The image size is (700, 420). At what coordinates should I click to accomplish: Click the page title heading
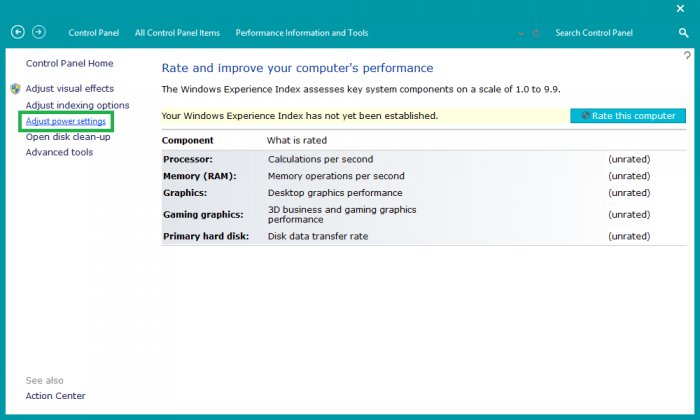(297, 68)
